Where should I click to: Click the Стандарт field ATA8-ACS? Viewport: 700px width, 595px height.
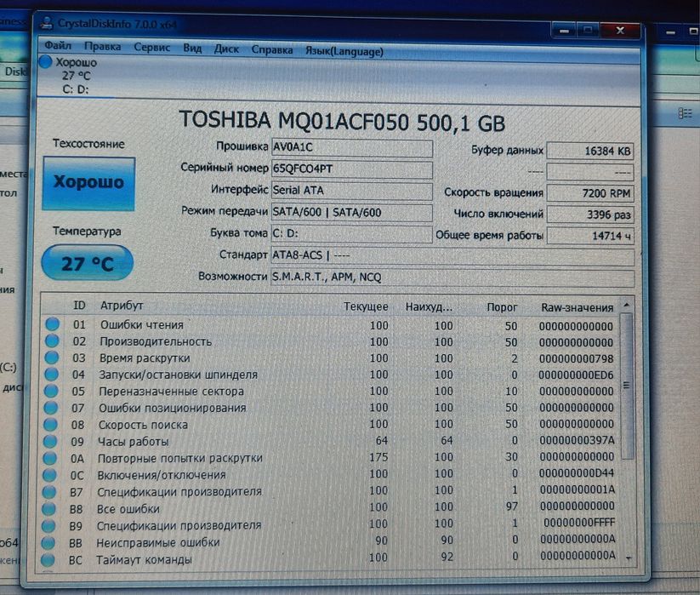point(452,256)
